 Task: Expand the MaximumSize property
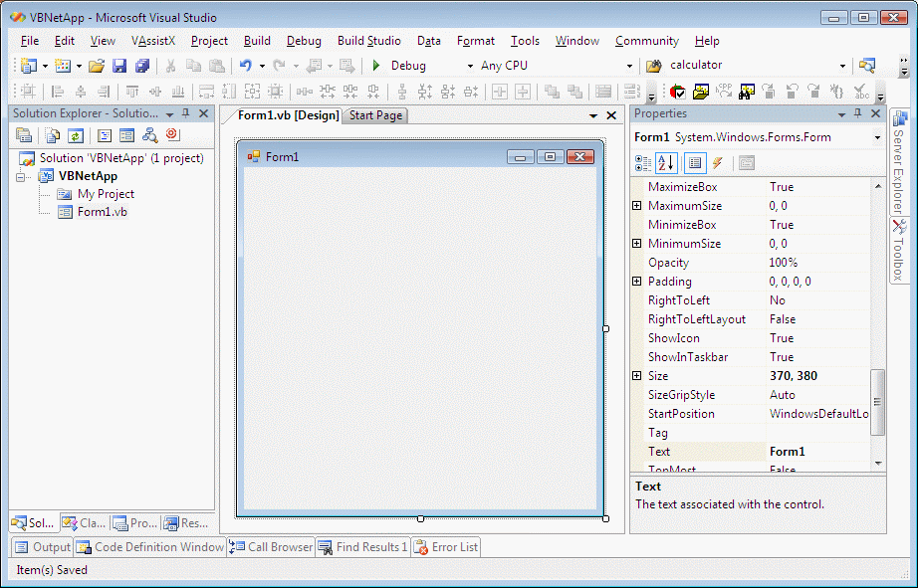[x=637, y=205]
